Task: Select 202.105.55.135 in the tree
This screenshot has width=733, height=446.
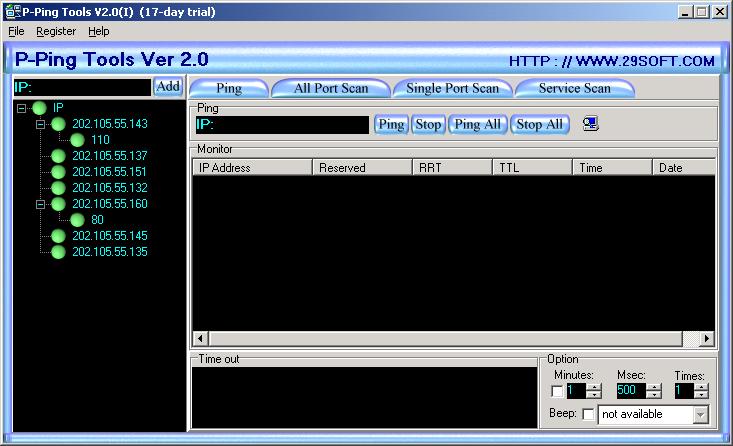Action: click(110, 252)
